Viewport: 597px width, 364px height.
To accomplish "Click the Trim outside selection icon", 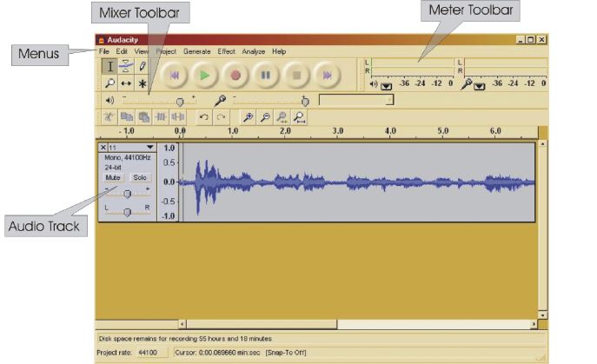I will pyautogui.click(x=161, y=117).
